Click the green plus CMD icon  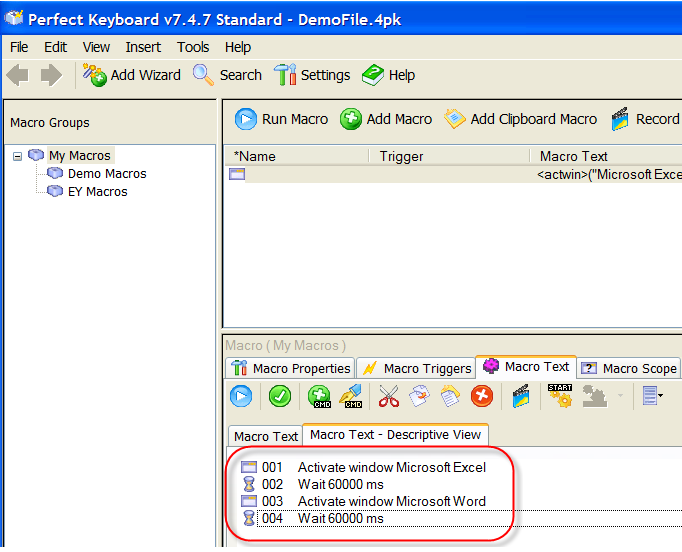click(x=319, y=397)
